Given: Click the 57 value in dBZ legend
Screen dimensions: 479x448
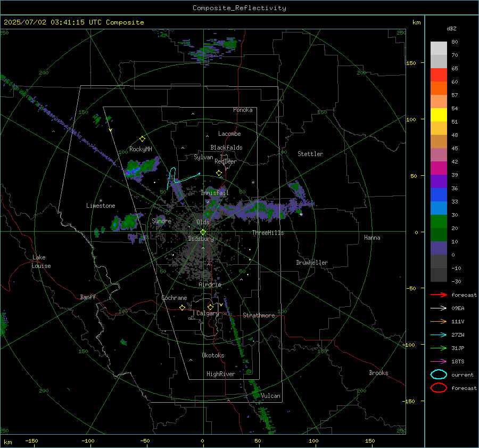Looking at the screenshot, I should pyautogui.click(x=455, y=95).
